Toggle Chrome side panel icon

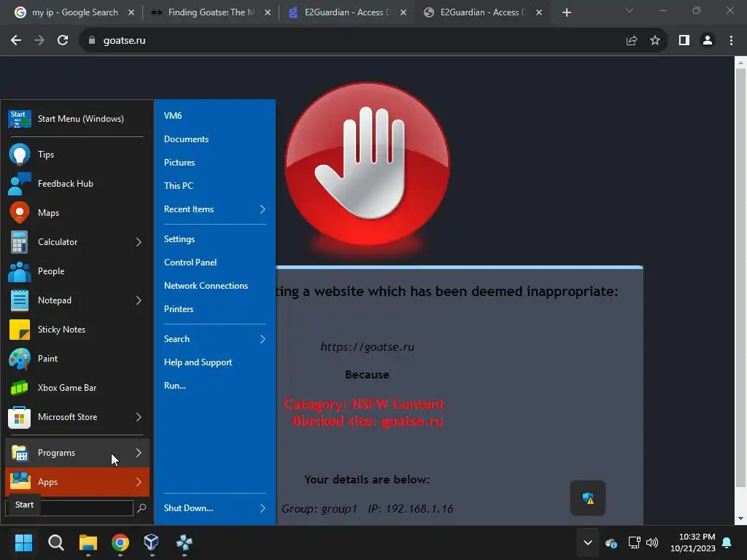[x=684, y=41]
